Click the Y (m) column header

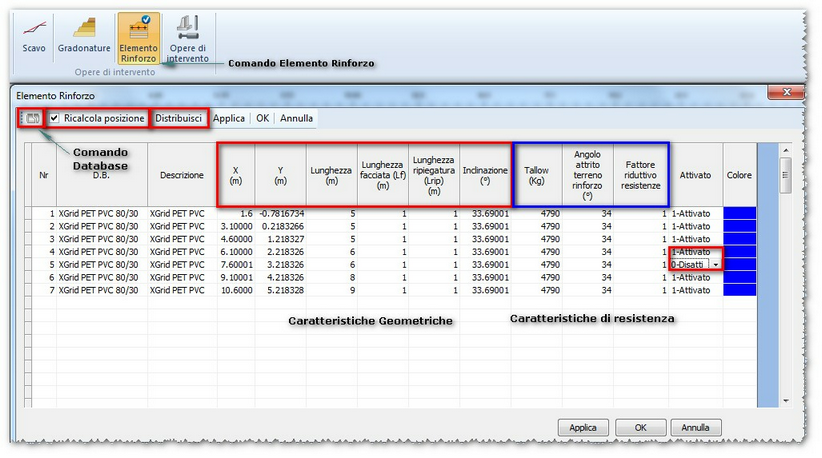[280, 175]
